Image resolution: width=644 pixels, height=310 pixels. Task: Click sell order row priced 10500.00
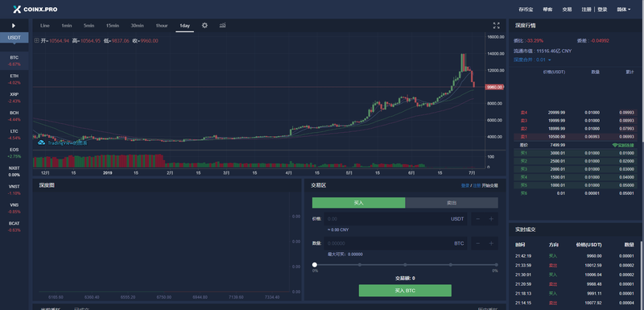coord(575,137)
